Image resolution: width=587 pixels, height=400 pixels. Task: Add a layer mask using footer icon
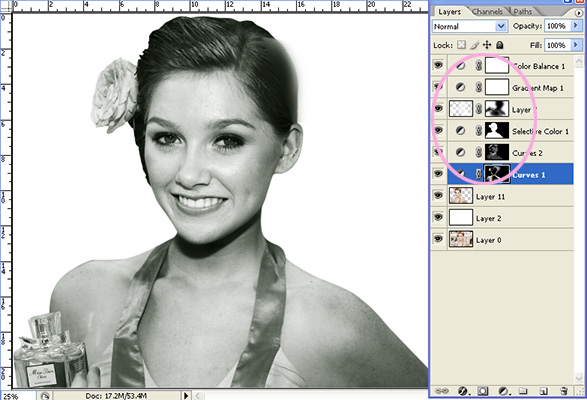pyautogui.click(x=483, y=391)
